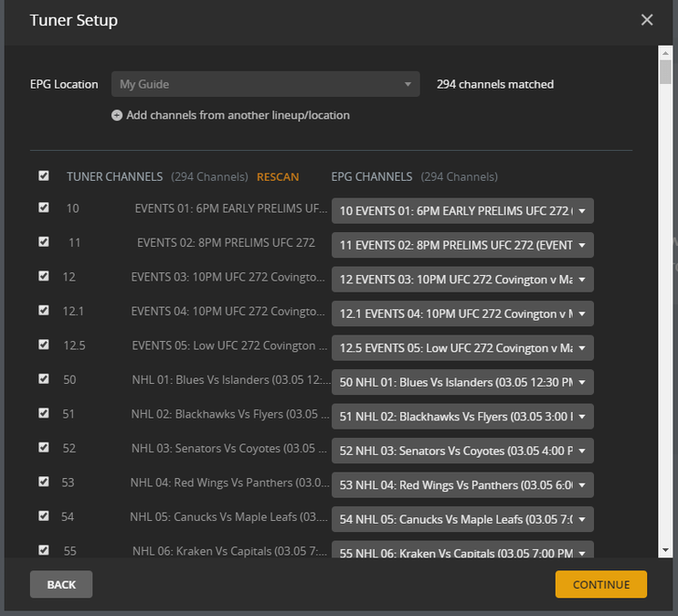Uncheck channel 10 EVENTS 01 checkbox
This screenshot has width=678, height=616.
pyautogui.click(x=44, y=207)
